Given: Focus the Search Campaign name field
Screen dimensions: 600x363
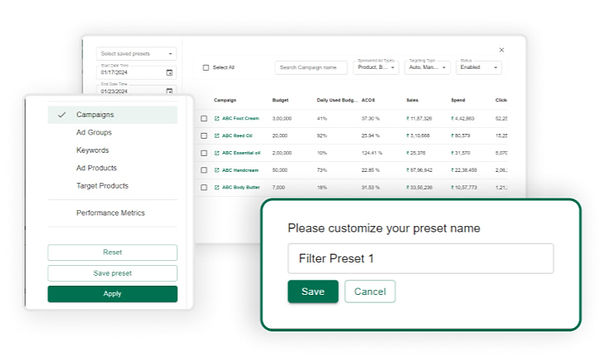Looking at the screenshot, I should [x=311, y=68].
